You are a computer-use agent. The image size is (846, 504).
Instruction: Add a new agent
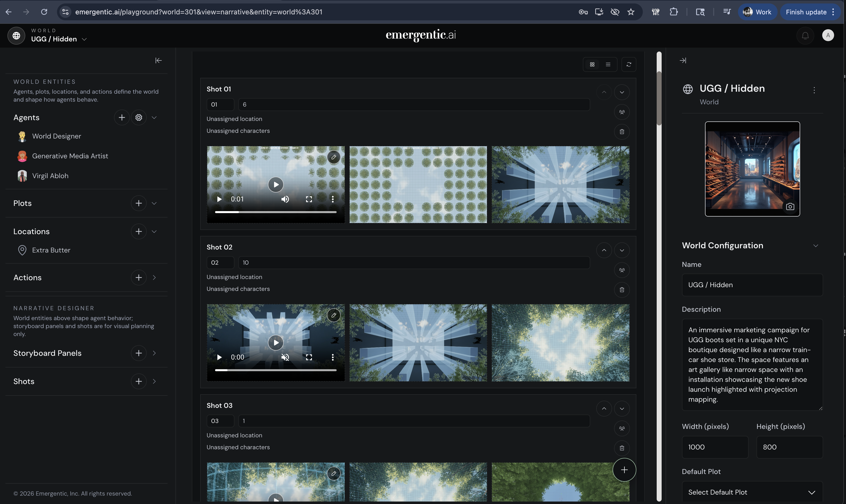tap(122, 117)
